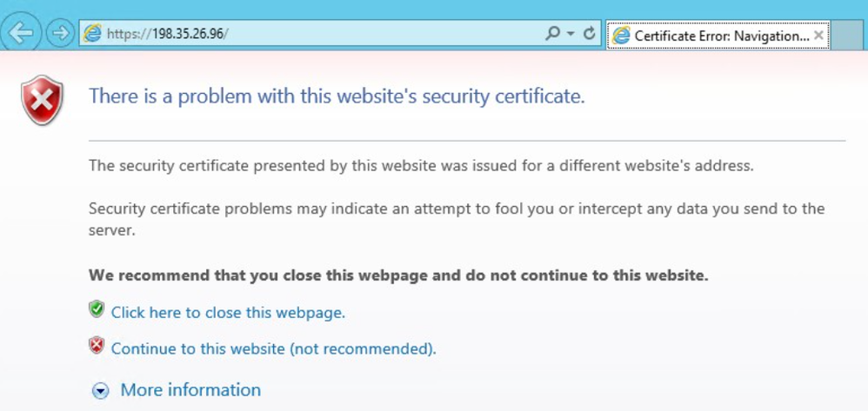Click the page icon beside the URL
Image resolution: width=868 pixels, height=411 pixels.
click(91, 35)
